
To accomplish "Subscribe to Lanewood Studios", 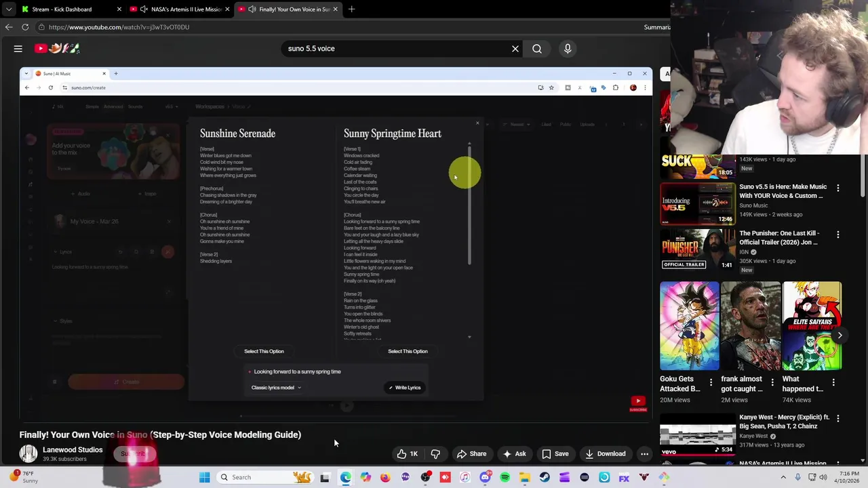I will 134,453.
